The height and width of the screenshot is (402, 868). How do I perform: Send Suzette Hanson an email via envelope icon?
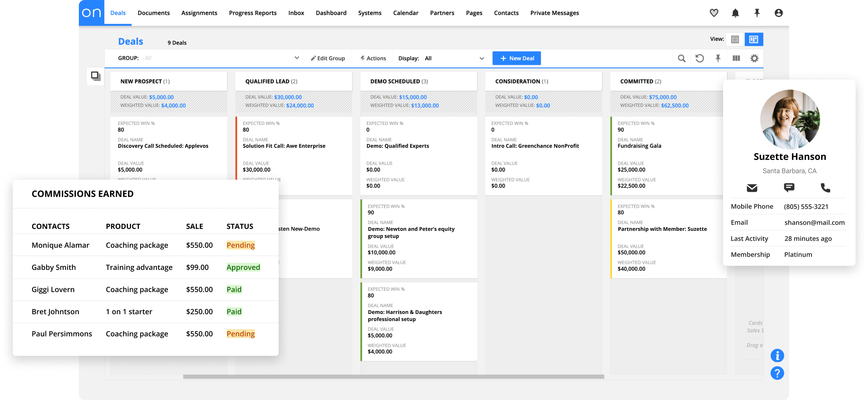pyautogui.click(x=752, y=188)
